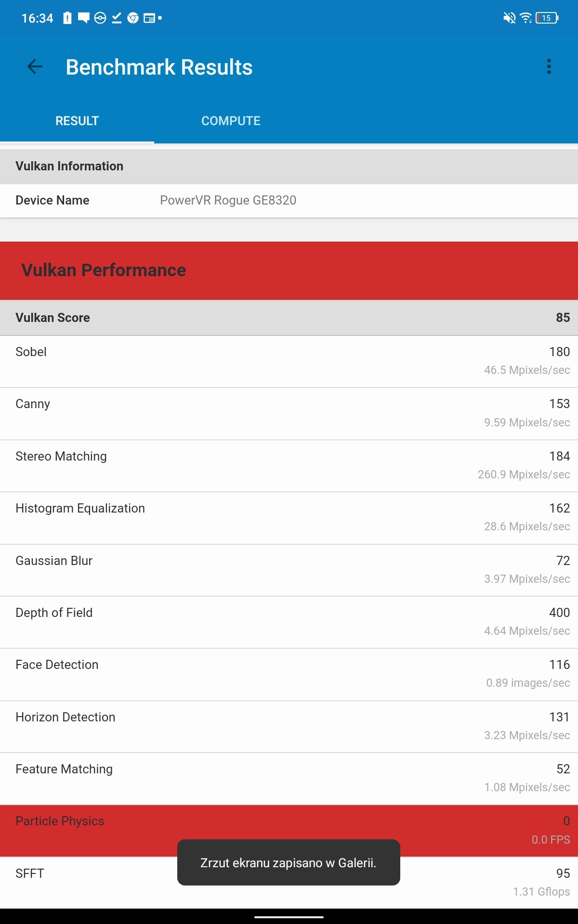Tap the back arrow icon
Image resolution: width=578 pixels, height=924 pixels.
click(35, 66)
